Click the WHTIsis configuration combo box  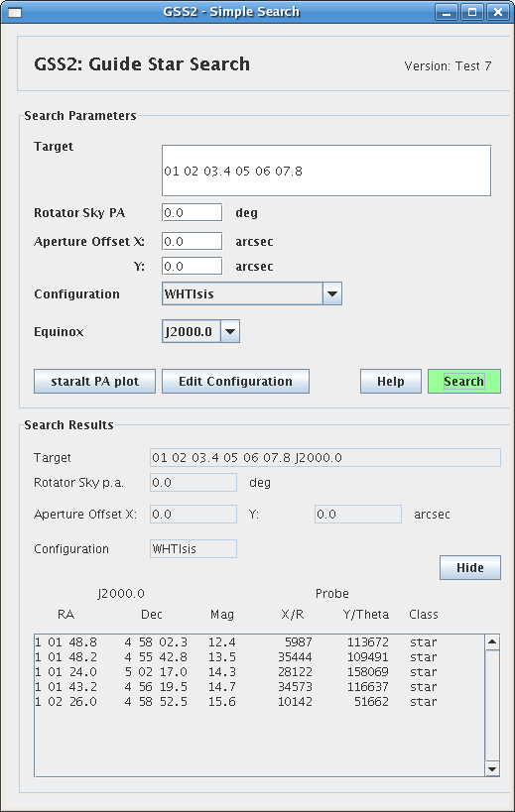click(252, 293)
